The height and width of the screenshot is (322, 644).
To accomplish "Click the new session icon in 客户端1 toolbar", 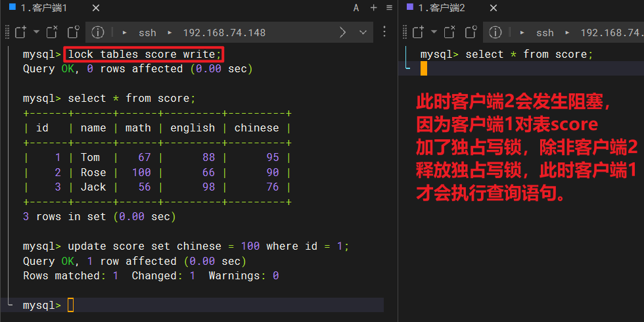I will [20, 32].
